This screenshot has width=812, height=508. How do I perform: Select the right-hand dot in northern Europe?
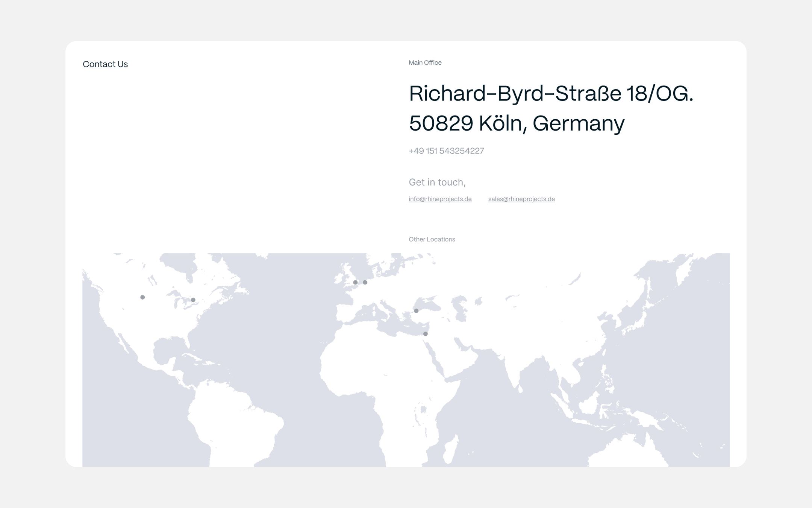(365, 282)
